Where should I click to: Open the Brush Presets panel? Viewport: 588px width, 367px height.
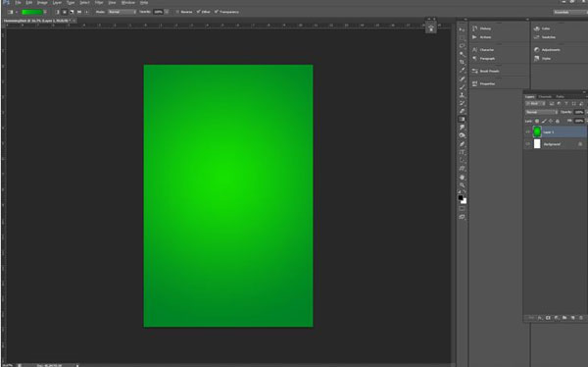tap(486, 71)
